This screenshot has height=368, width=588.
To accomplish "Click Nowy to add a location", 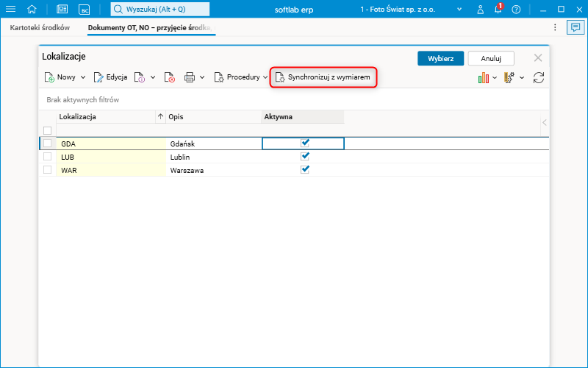I will tap(60, 77).
